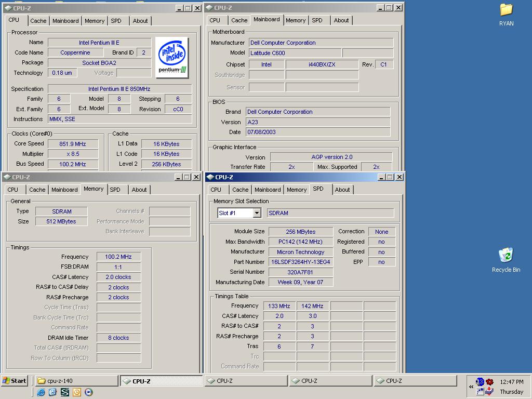Viewport: 532px width, 399px height.
Task: Click the 512 MBytes memory size field
Action: 61,221
